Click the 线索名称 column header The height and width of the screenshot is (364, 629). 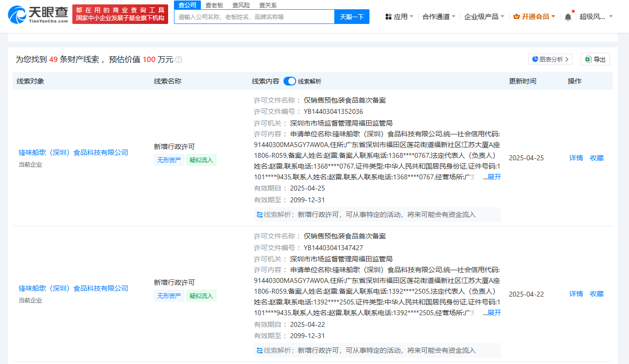point(168,81)
